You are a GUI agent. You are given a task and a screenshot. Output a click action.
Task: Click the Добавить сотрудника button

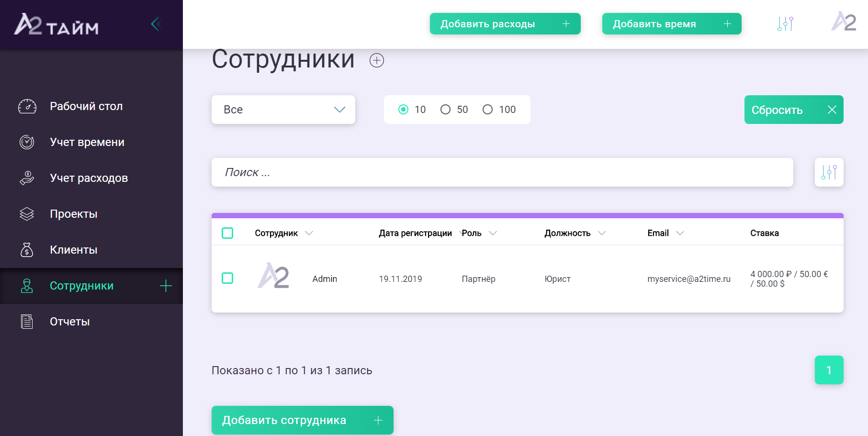coord(302,420)
